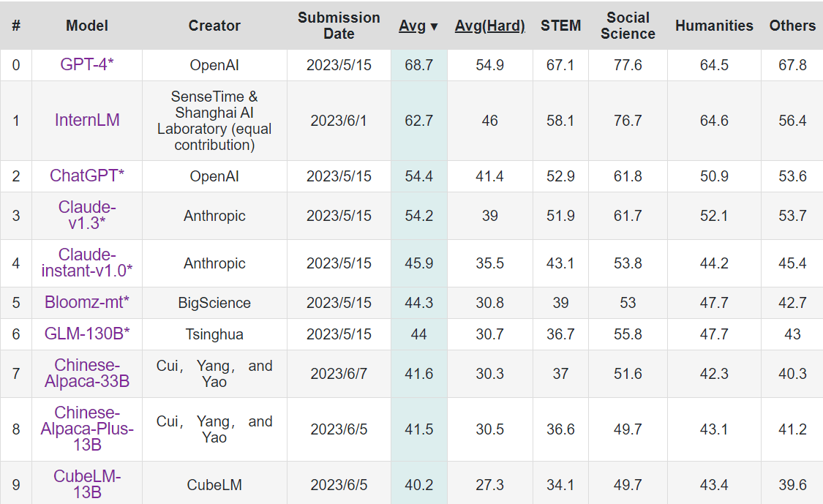Image resolution: width=823 pixels, height=504 pixels.
Task: Click the Creator column header
Action: pyautogui.click(x=214, y=26)
